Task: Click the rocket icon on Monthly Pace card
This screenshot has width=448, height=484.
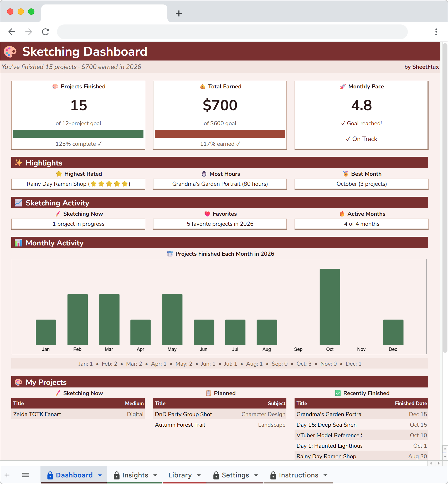Action: click(x=342, y=87)
